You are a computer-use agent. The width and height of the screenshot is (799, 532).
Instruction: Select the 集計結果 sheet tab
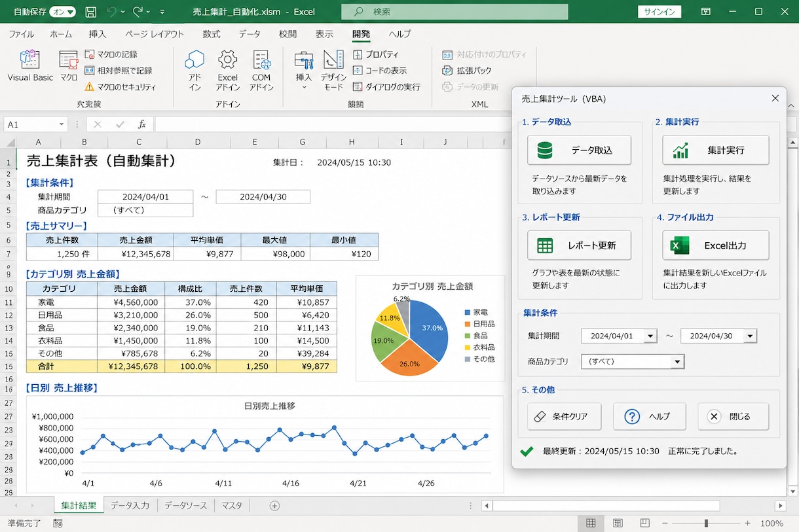click(x=78, y=506)
